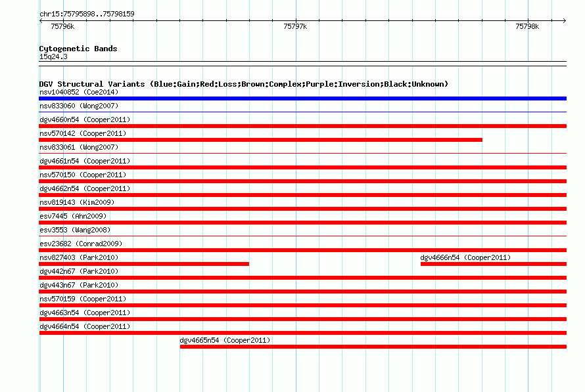Click the 75798k ruler position
Viewport: 585px width, 392px height.
click(x=527, y=26)
